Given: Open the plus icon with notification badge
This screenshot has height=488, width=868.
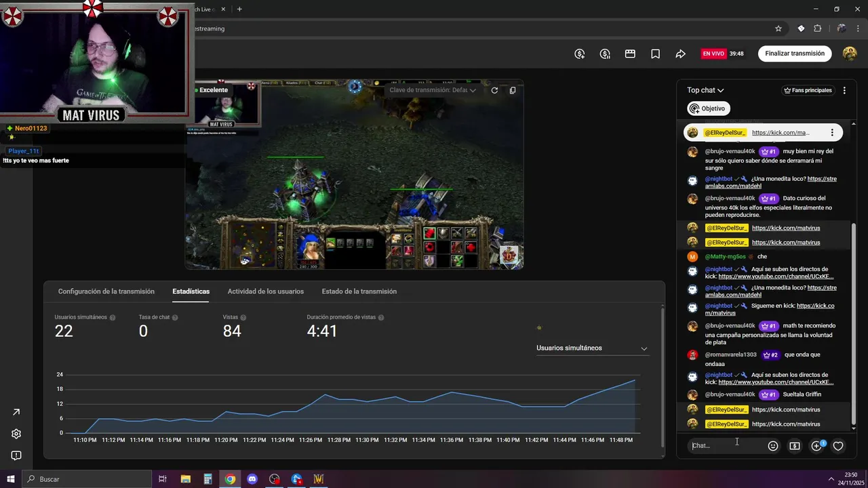Looking at the screenshot, I should 817,445.
